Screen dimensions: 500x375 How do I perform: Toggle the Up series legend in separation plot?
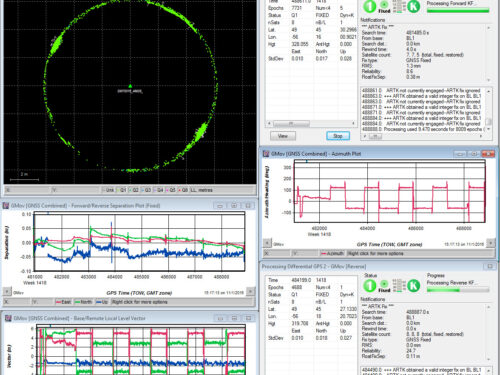[x=102, y=302]
